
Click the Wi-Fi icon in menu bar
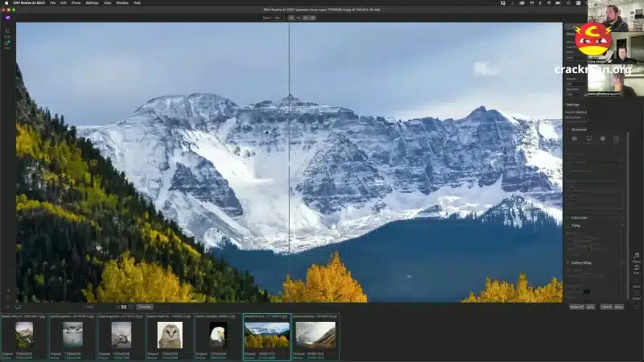tap(549, 3)
